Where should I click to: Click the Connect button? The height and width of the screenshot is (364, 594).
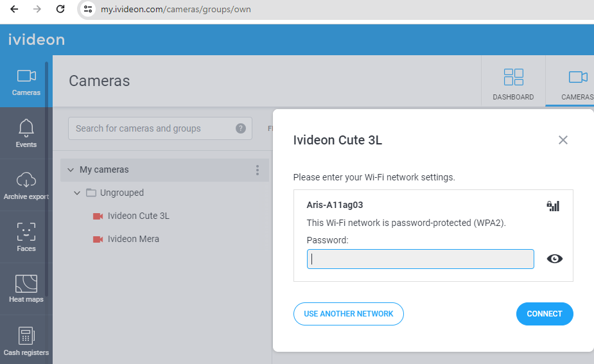545,314
